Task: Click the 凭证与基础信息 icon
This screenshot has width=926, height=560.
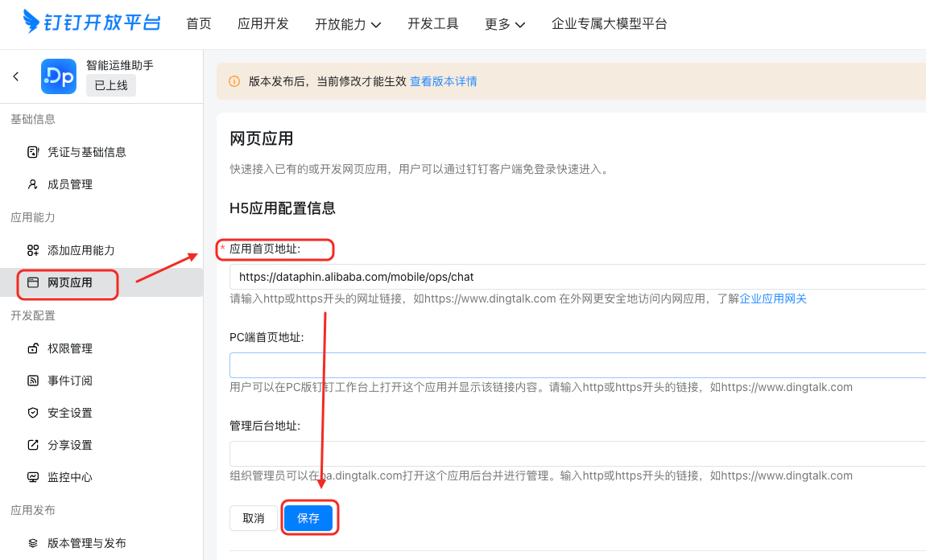Action: pos(33,152)
